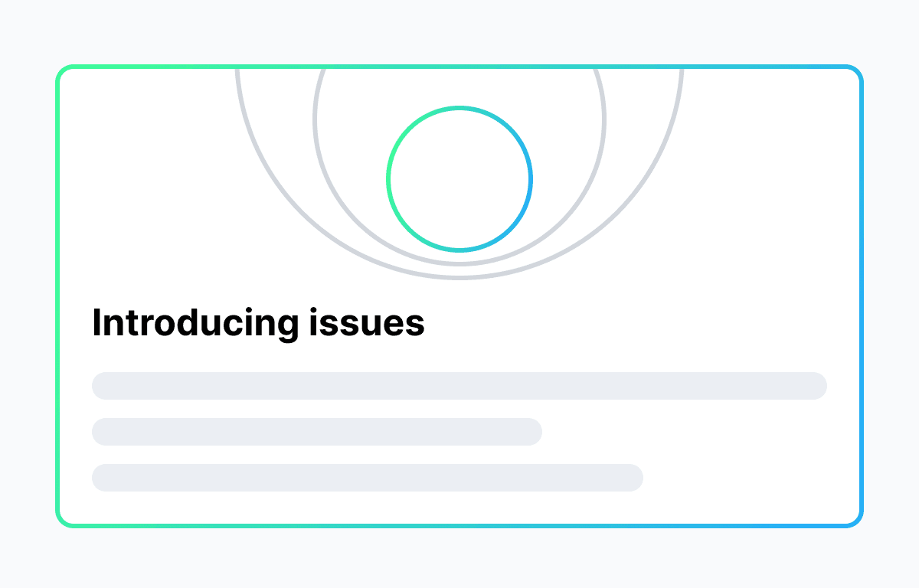The height and width of the screenshot is (588, 919).
Task: Click the card's top-left rounded corner
Action: pyautogui.click(x=62, y=72)
